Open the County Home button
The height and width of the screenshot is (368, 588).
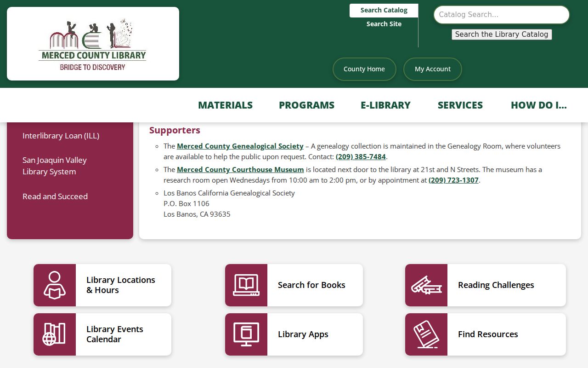tap(364, 69)
